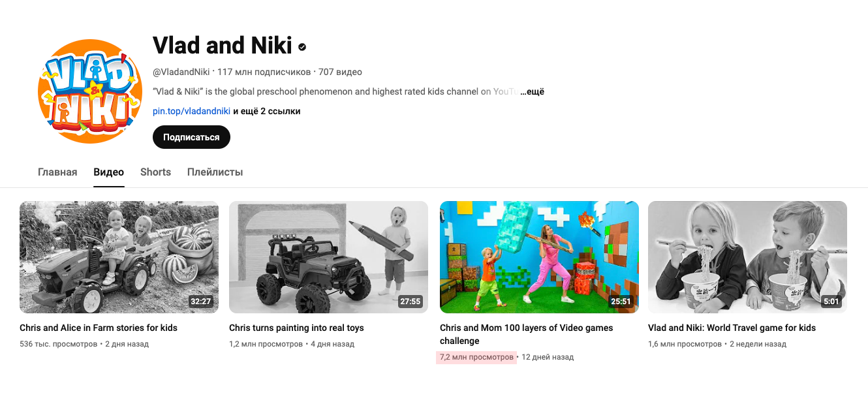Viewport: 868px width, 406px height.
Task: Click the highlighted 7,2 млн просмотров text
Action: 476,357
